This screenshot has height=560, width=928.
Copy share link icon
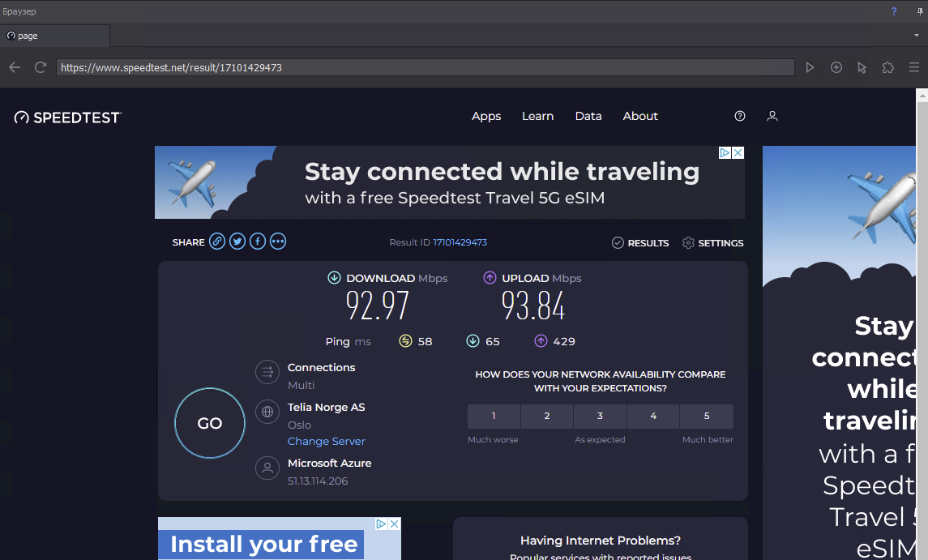217,242
